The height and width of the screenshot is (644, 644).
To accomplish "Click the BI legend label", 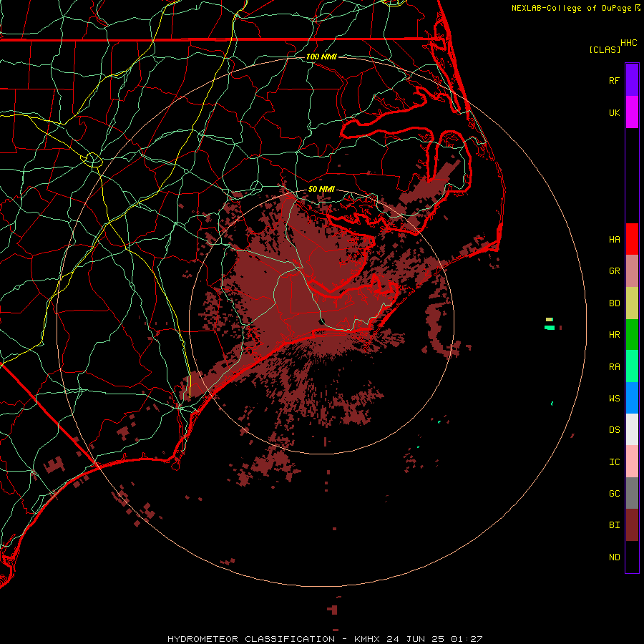I will [614, 525].
